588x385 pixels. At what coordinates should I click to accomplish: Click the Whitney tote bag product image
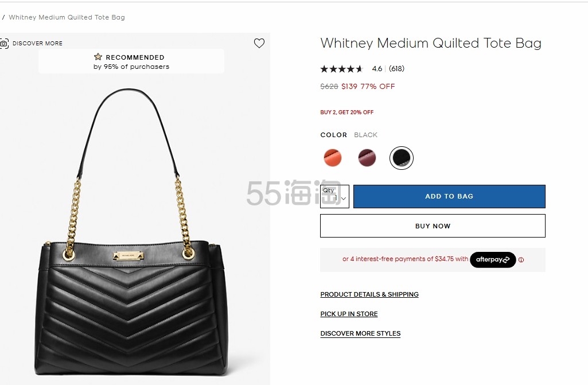pos(130,232)
